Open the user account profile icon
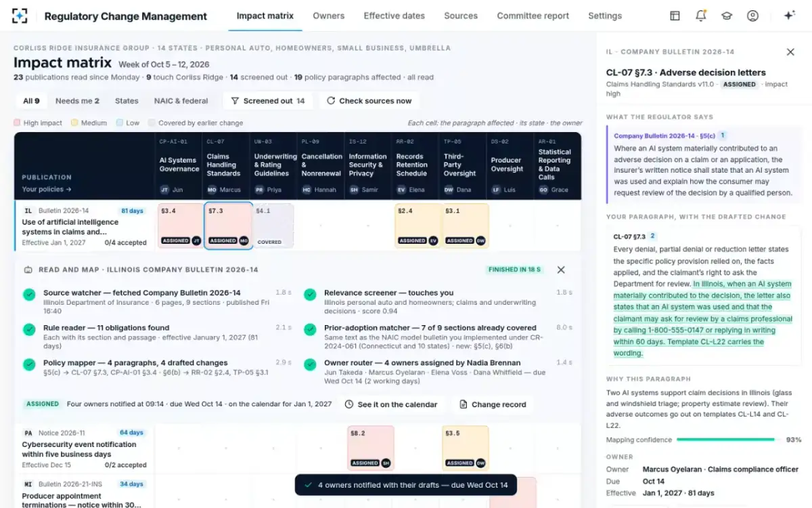This screenshot has width=812, height=508. tap(752, 16)
